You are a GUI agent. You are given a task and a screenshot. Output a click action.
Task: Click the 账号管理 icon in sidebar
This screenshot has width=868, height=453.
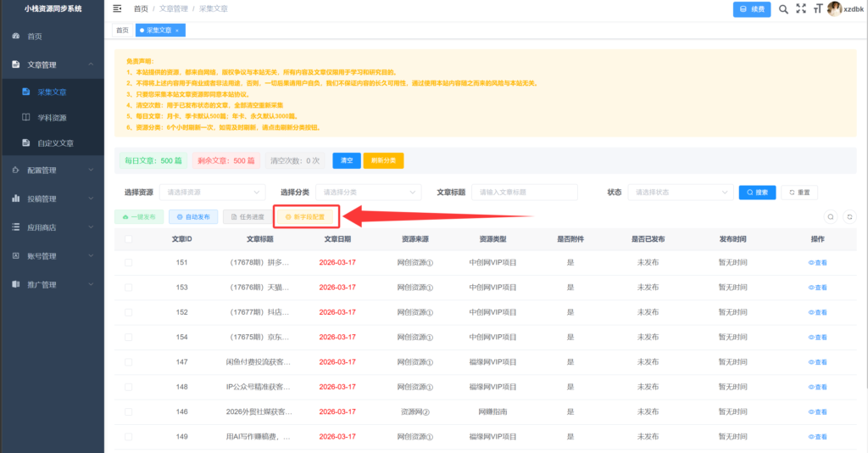point(16,256)
